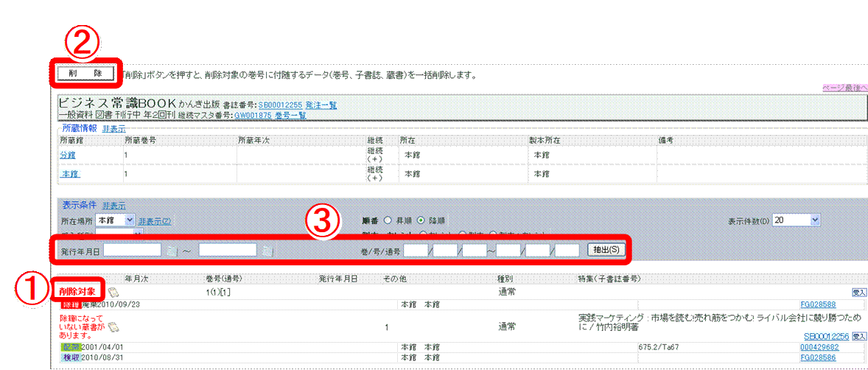Open the SB00012256 child record link
868x370 pixels.
pyautogui.click(x=827, y=336)
